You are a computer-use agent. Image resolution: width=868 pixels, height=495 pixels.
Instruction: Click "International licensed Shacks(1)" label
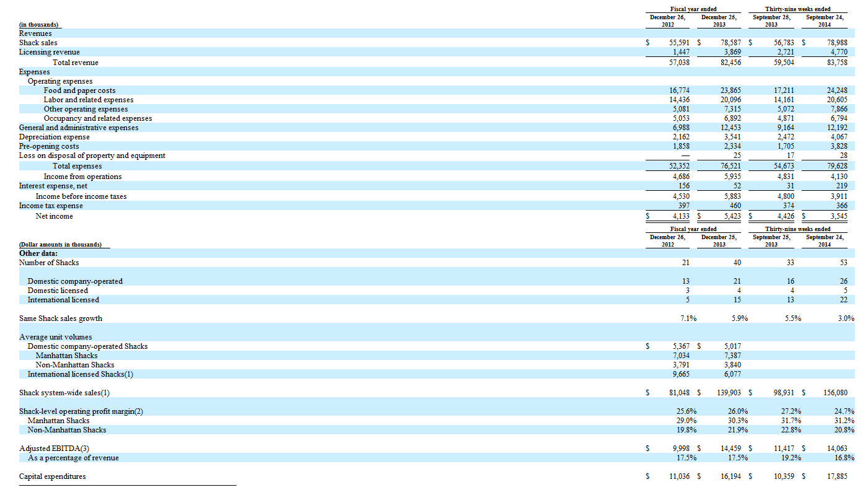[80, 374]
